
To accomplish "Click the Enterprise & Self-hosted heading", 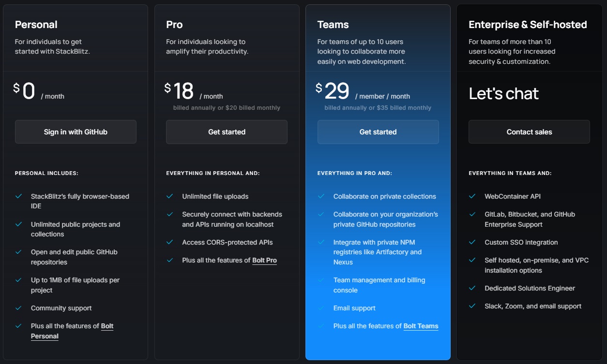I will point(528,25).
